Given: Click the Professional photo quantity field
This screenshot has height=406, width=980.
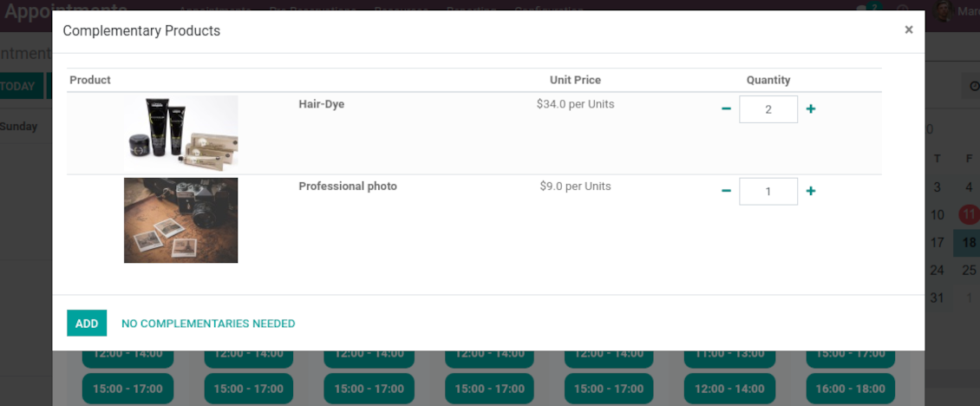Looking at the screenshot, I should (x=768, y=192).
